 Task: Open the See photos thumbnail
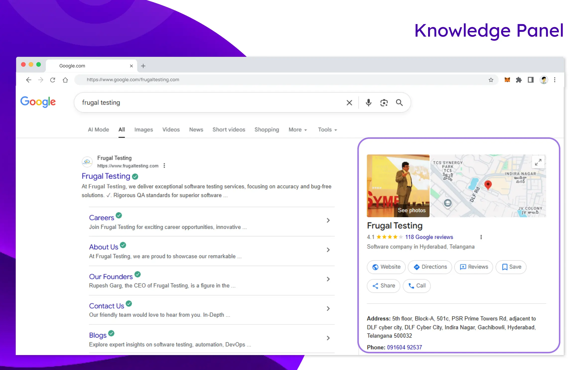tap(398, 186)
